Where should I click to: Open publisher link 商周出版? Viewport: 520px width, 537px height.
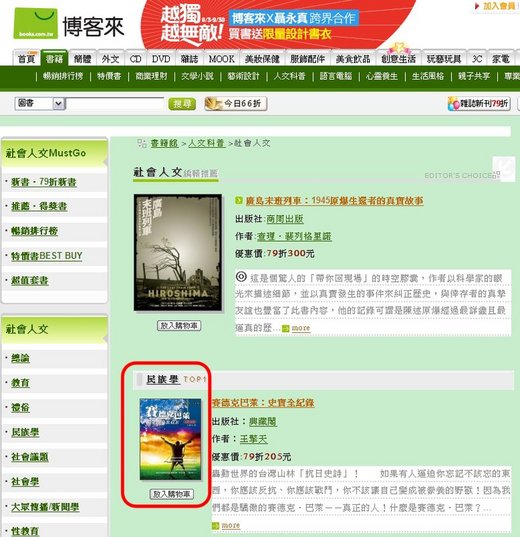pyautogui.click(x=285, y=219)
